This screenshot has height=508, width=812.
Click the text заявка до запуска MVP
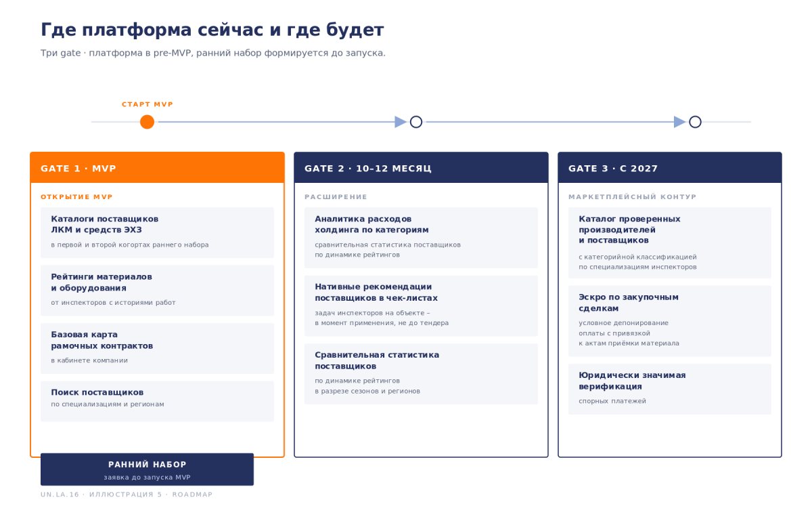click(147, 478)
